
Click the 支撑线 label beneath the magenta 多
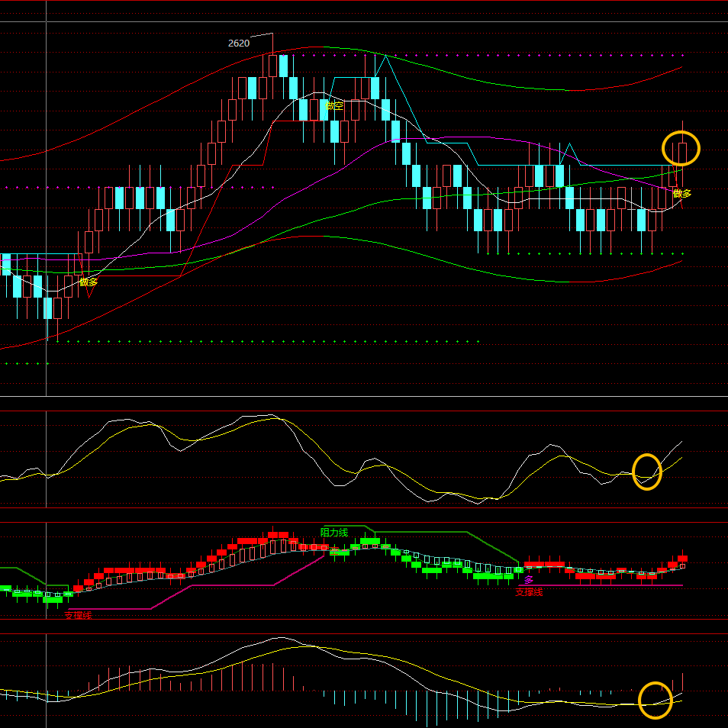[x=529, y=592]
